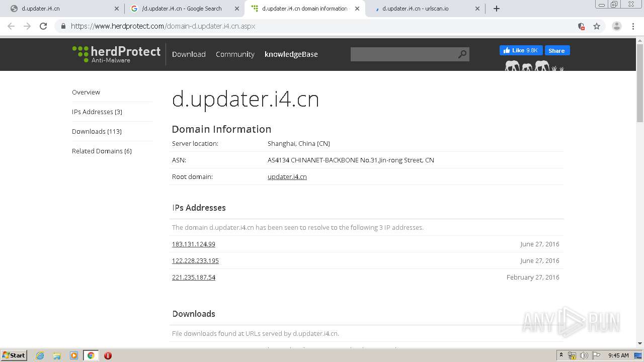
Task: Open the updater.i4.cn root domain link
Action: 287,176
